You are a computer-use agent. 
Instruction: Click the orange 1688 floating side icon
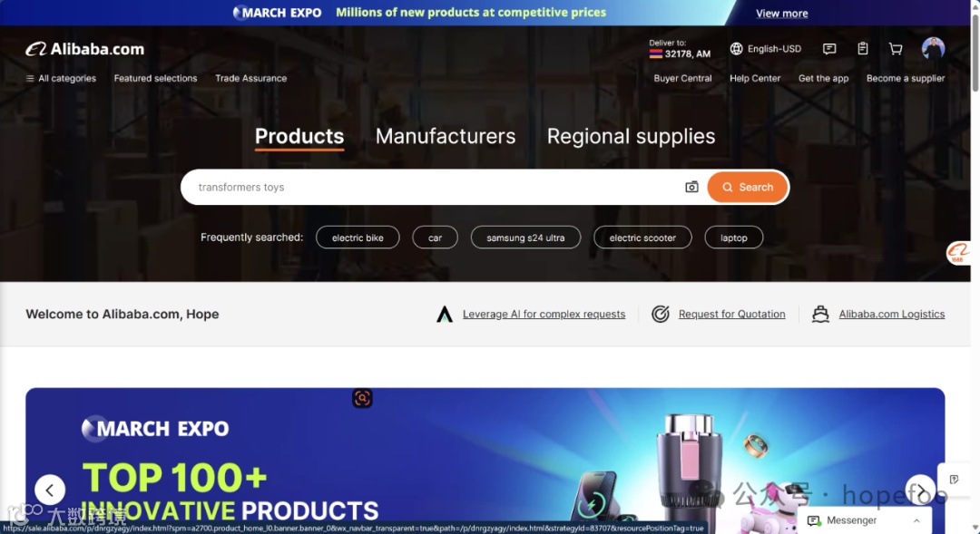click(957, 253)
